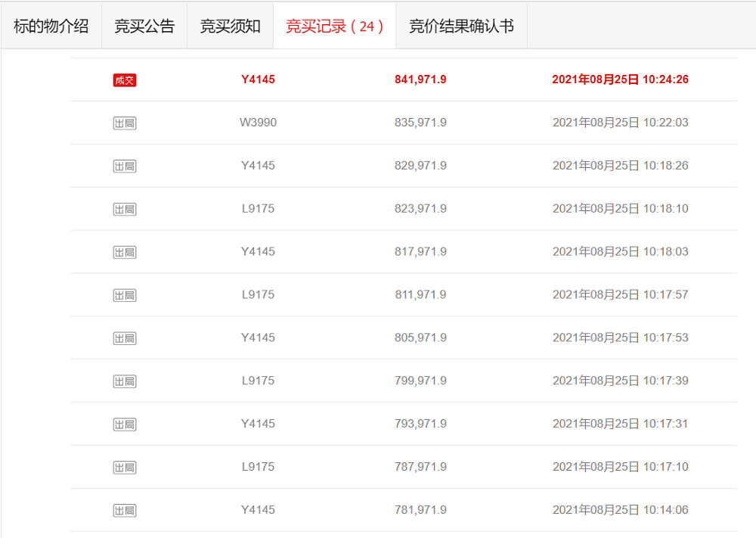Select timestamp 2021年08月25日 10:17:39
This screenshot has width=756, height=538.
coord(620,380)
